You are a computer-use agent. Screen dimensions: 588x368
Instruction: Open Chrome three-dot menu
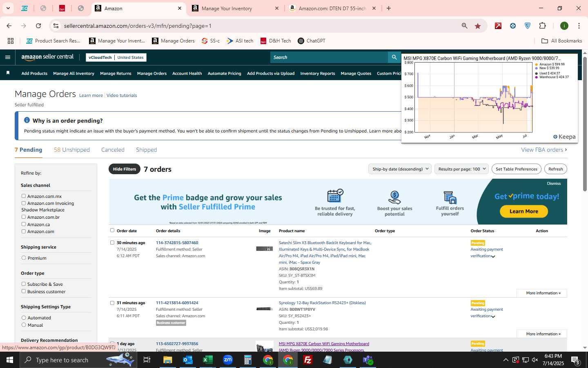(x=579, y=26)
